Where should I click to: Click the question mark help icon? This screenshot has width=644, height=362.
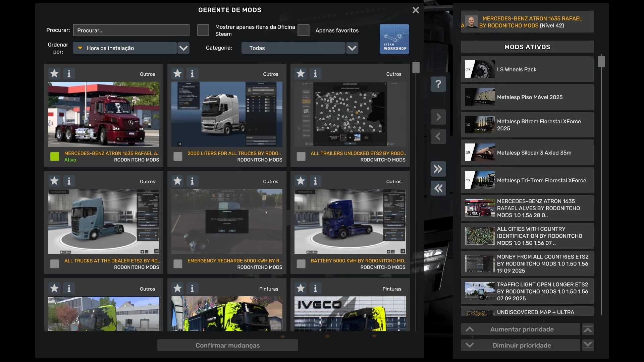438,84
